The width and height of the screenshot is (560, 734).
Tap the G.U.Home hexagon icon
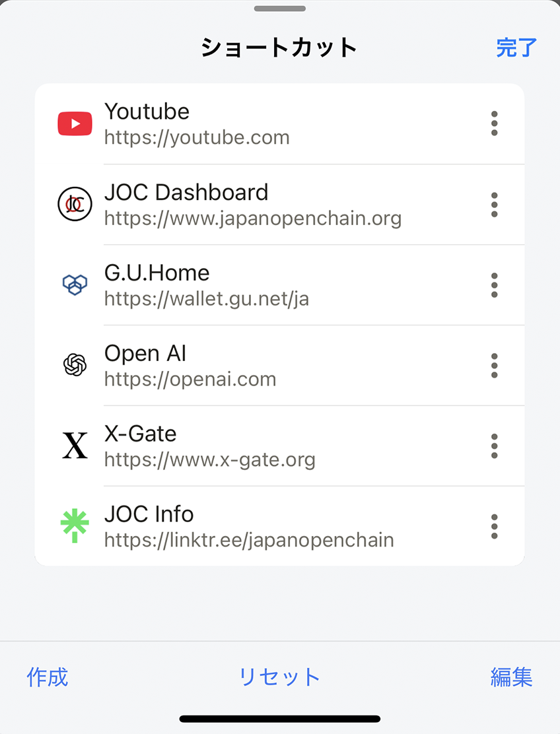click(x=75, y=285)
